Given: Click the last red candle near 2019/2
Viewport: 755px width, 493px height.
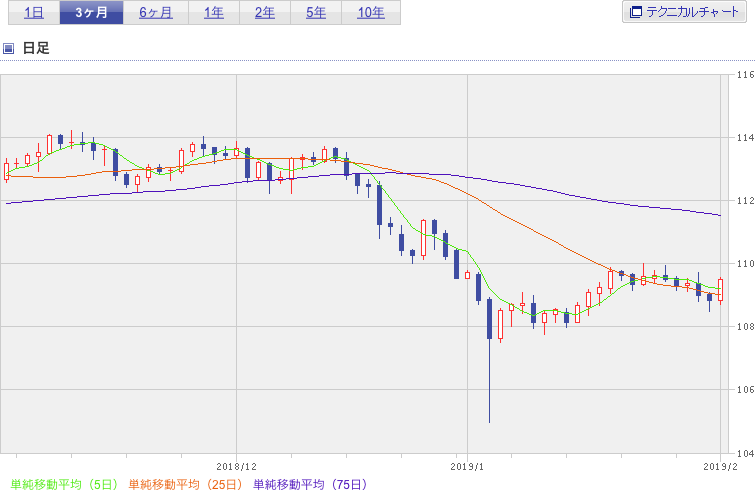Looking at the screenshot, I should coord(721,290).
